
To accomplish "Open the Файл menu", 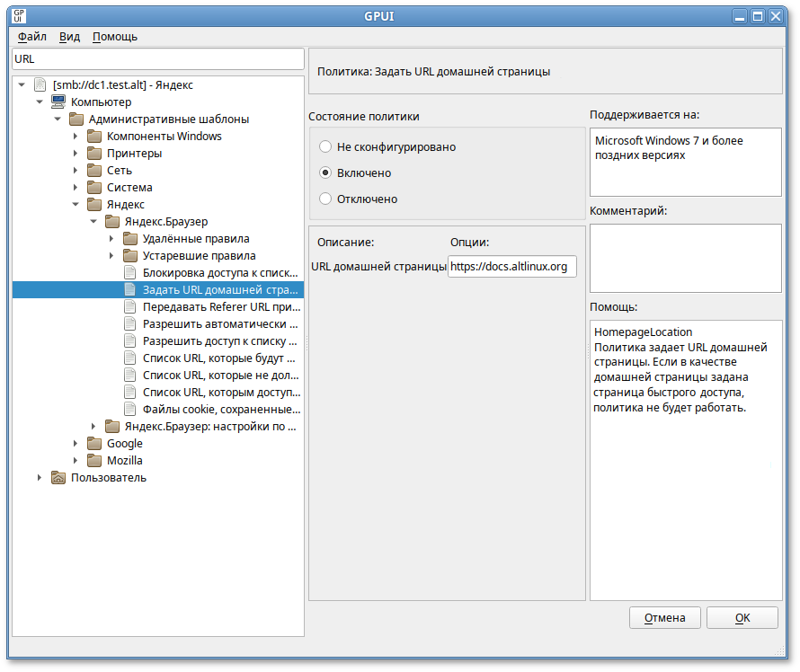I will [x=31, y=37].
